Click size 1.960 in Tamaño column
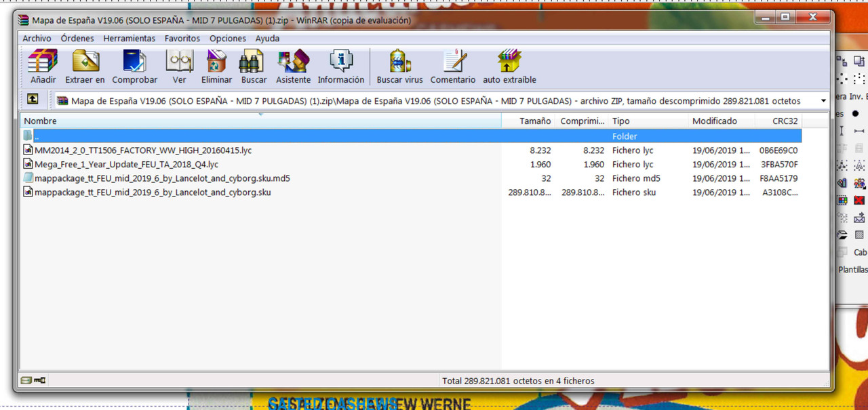 click(x=540, y=164)
